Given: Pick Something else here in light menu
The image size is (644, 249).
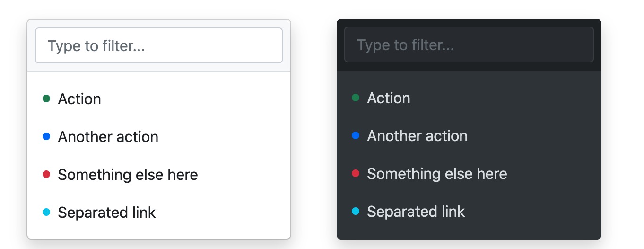Looking at the screenshot, I should click(x=128, y=175).
